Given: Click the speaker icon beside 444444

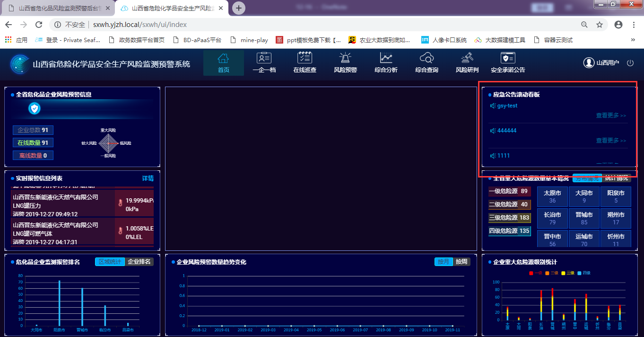Looking at the screenshot, I should coord(493,131).
